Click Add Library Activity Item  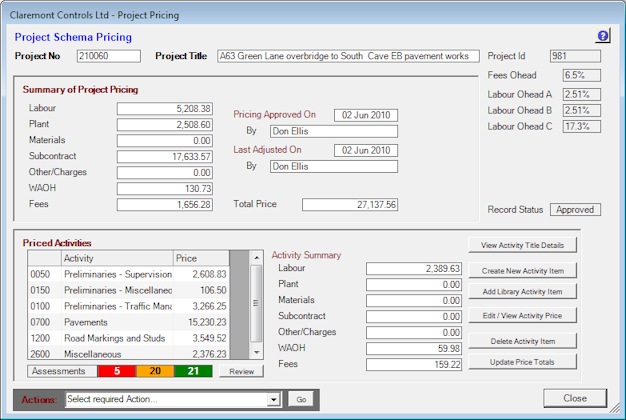pyautogui.click(x=522, y=291)
